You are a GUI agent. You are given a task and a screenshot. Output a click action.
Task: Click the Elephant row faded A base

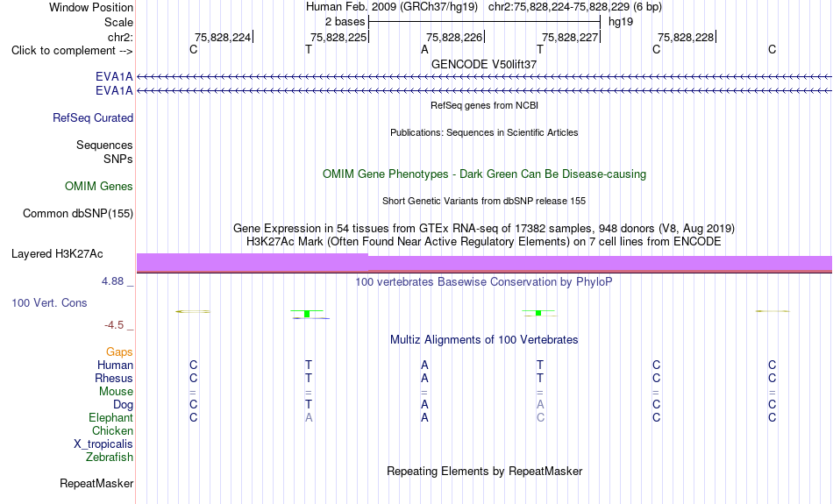tap(309, 418)
